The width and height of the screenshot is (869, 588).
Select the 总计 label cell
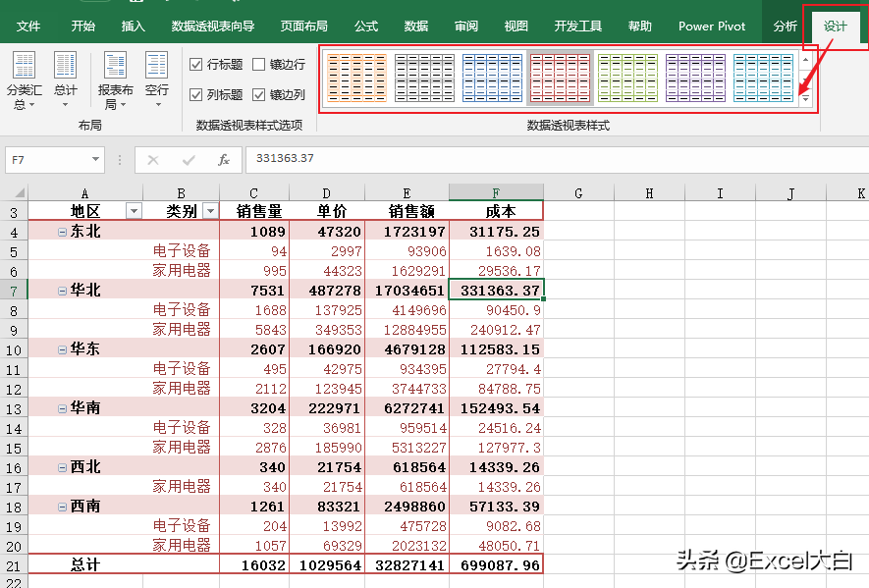85,565
